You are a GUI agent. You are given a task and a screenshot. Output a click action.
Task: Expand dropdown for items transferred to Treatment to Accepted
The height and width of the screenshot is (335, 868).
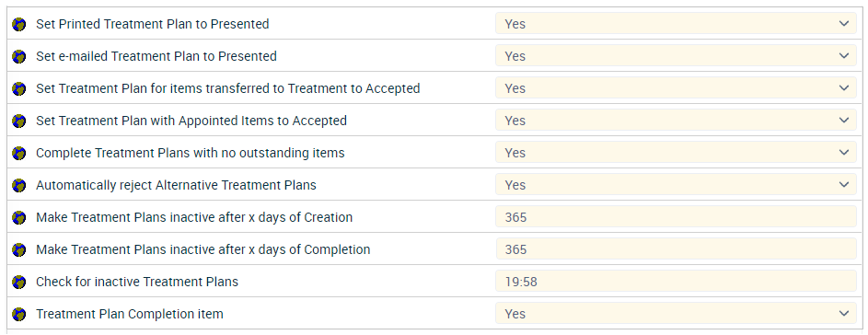click(x=676, y=88)
